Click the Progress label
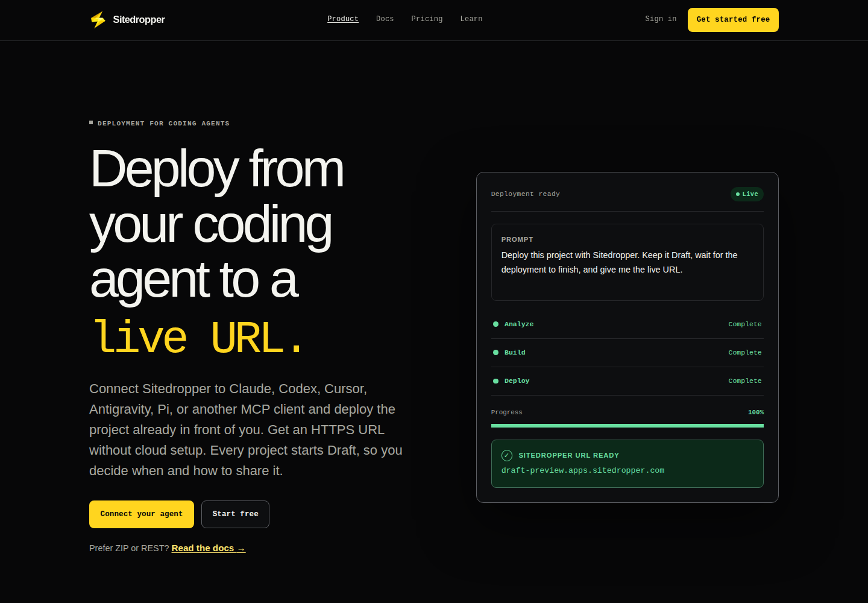 (507, 412)
